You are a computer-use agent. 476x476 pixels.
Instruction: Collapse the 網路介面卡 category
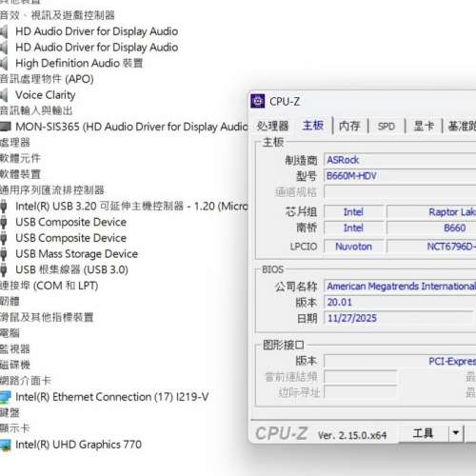[26, 381]
